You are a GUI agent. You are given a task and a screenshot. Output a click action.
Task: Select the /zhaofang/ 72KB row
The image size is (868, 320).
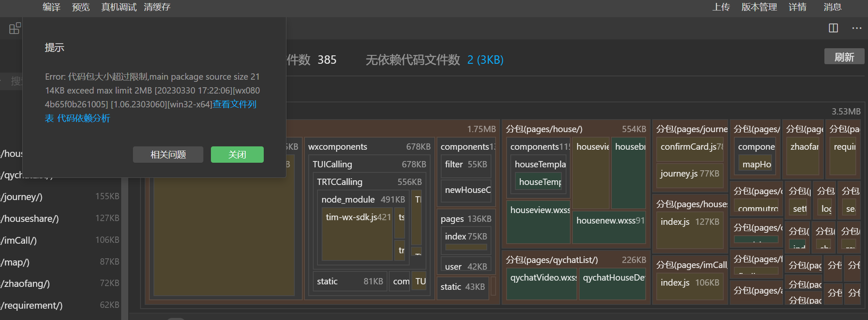click(x=60, y=284)
